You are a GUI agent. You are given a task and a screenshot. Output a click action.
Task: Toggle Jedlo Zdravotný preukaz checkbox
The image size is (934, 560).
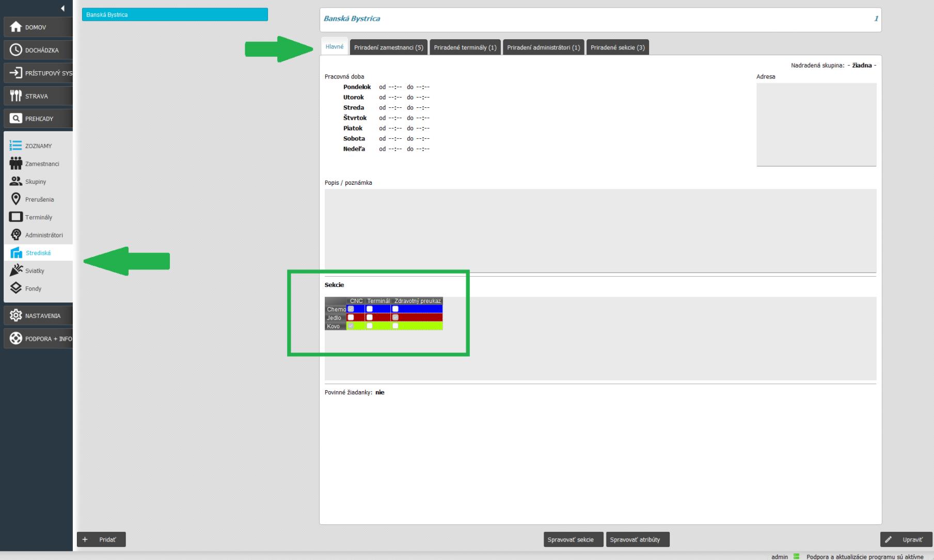[x=395, y=317]
